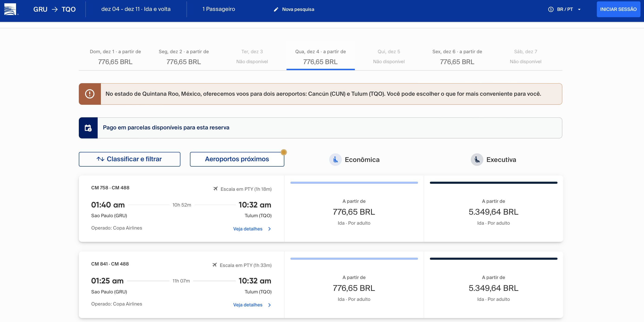644x322 pixels.
Task: Click the Executiva column label
Action: pyautogui.click(x=501, y=160)
